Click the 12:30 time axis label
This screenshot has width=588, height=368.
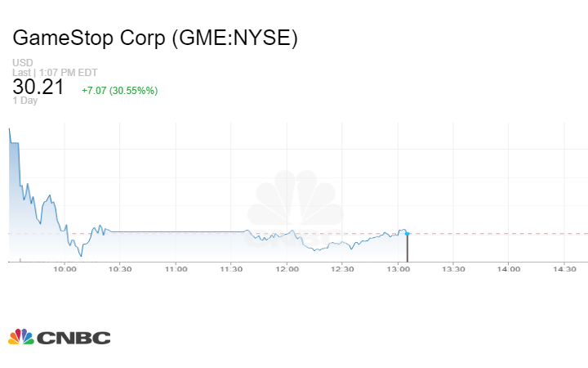342,268
